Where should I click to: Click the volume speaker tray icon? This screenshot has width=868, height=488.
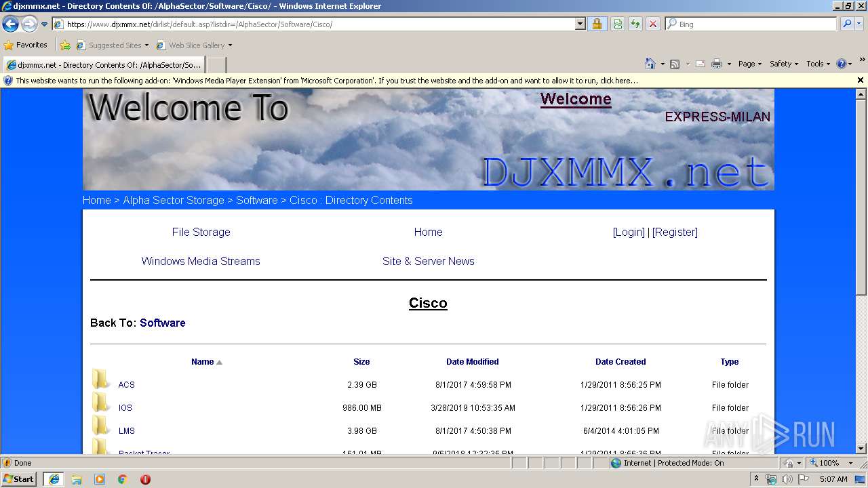pyautogui.click(x=787, y=479)
